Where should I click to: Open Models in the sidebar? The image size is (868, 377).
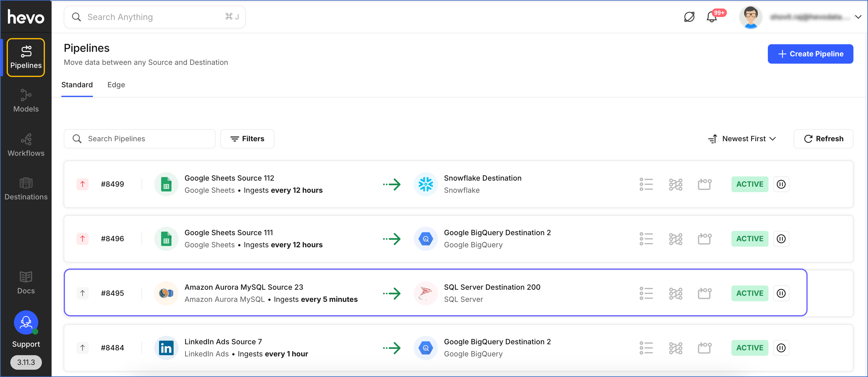26,101
